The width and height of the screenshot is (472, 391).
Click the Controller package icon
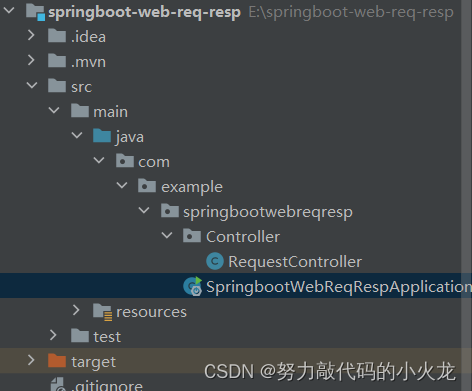pos(192,236)
